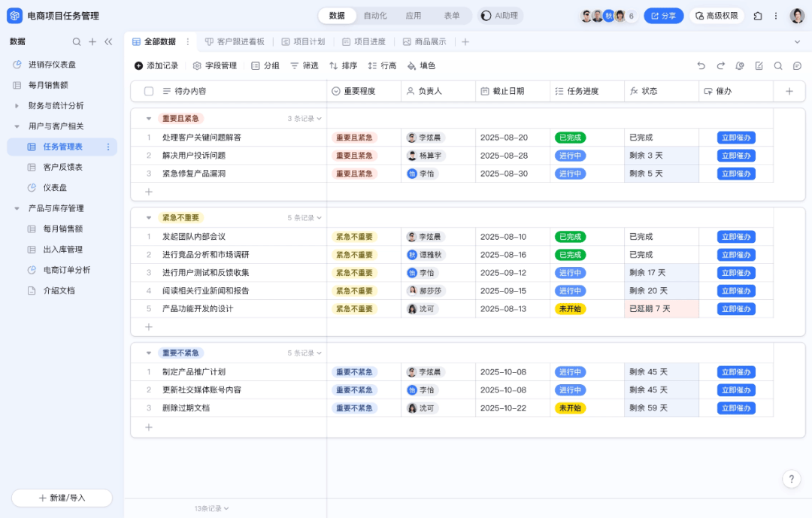The height and width of the screenshot is (518, 812).
Task: Open the comments icon near the search
Action: pyautogui.click(x=796, y=66)
